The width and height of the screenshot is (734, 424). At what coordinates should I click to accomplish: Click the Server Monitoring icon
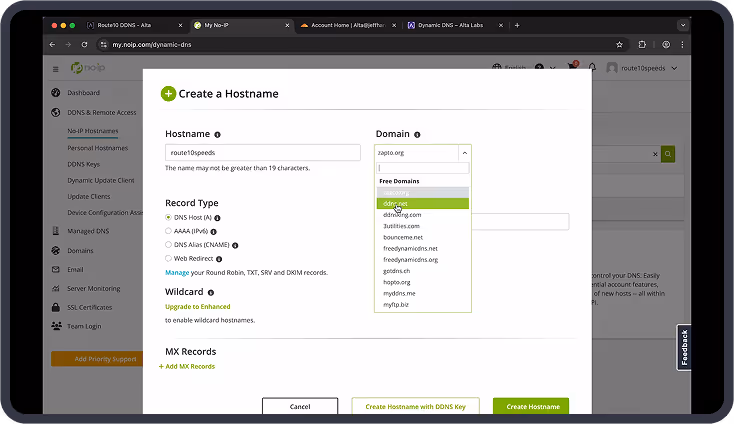click(56, 288)
